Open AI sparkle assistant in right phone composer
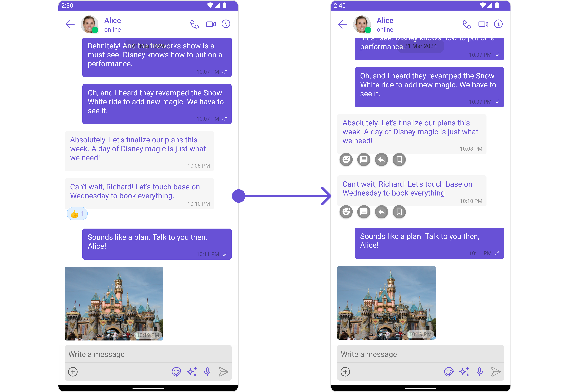Image resolution: width=565 pixels, height=392 pixels. pyautogui.click(x=464, y=372)
